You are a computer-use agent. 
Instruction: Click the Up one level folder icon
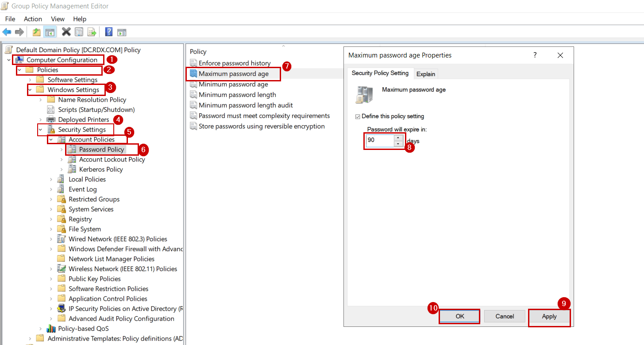(36, 31)
